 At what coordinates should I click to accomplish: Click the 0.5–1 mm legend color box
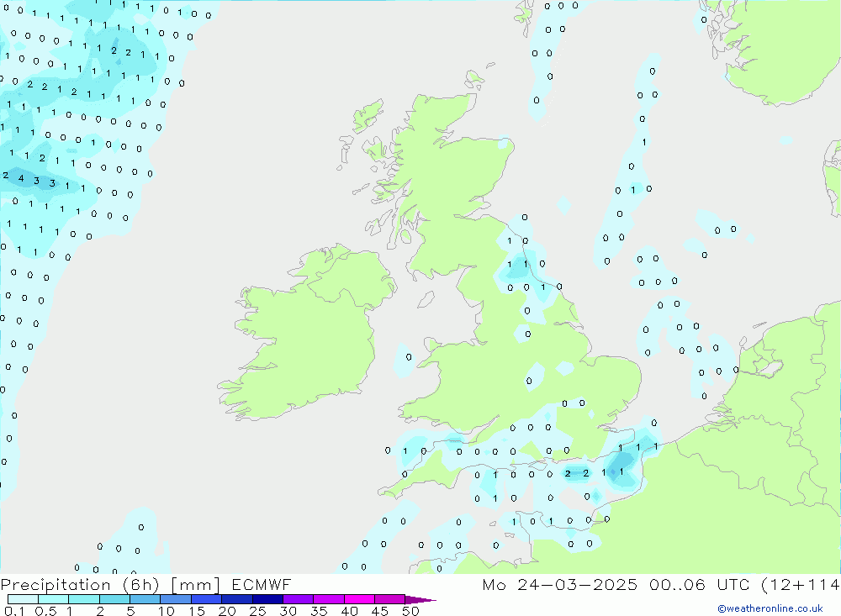point(54,599)
